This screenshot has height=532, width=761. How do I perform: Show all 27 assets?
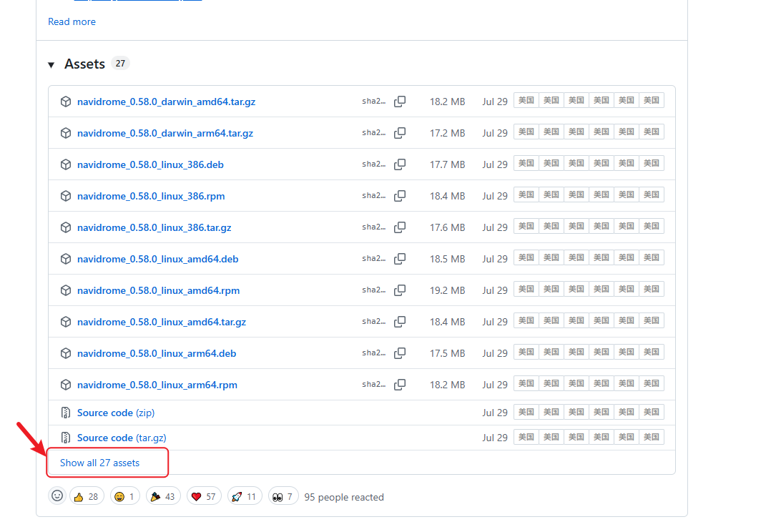(99, 463)
